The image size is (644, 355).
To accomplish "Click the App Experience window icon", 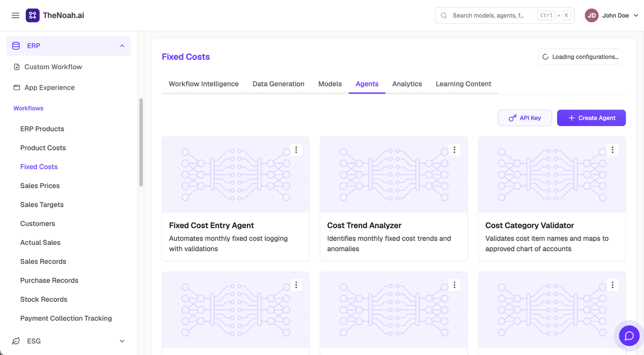I will pyautogui.click(x=17, y=88).
